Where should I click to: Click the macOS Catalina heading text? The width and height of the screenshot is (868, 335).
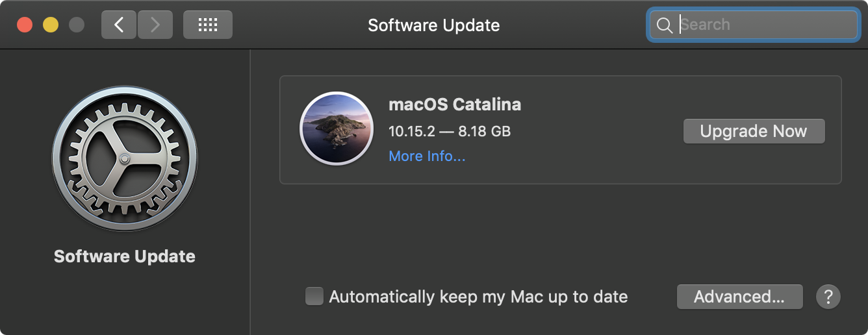455,104
